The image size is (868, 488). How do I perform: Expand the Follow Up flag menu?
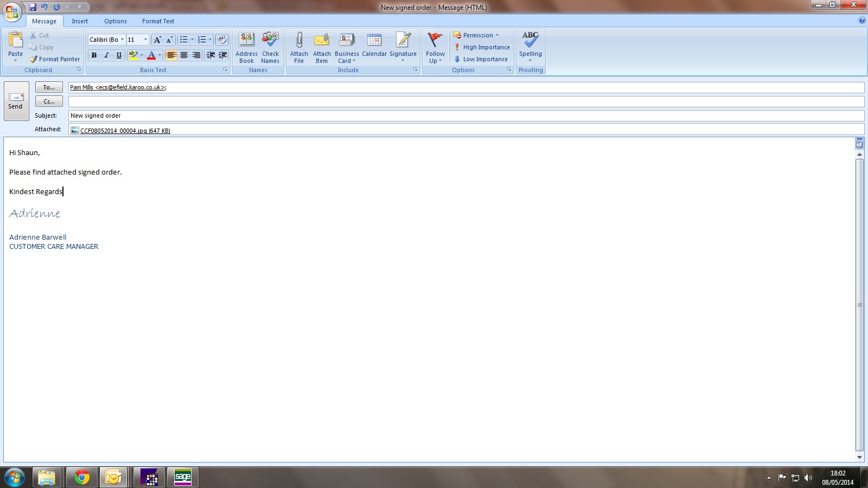click(x=435, y=48)
